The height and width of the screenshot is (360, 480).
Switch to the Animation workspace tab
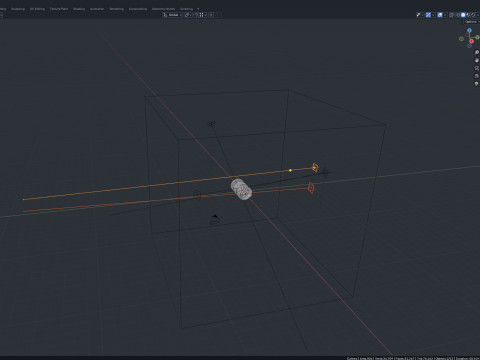click(x=97, y=9)
